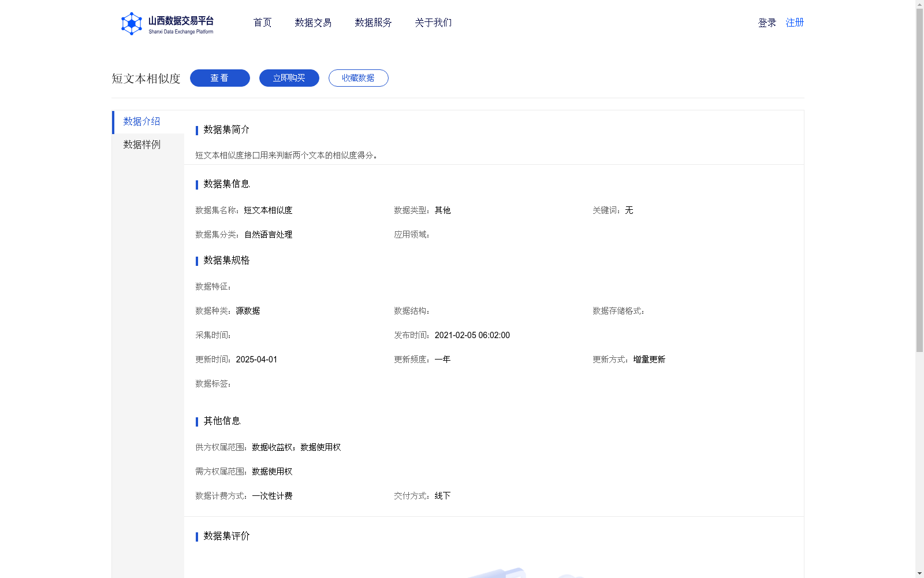Click the 其他信息 section heading
Viewport: 924px width, 578px height.
222,421
